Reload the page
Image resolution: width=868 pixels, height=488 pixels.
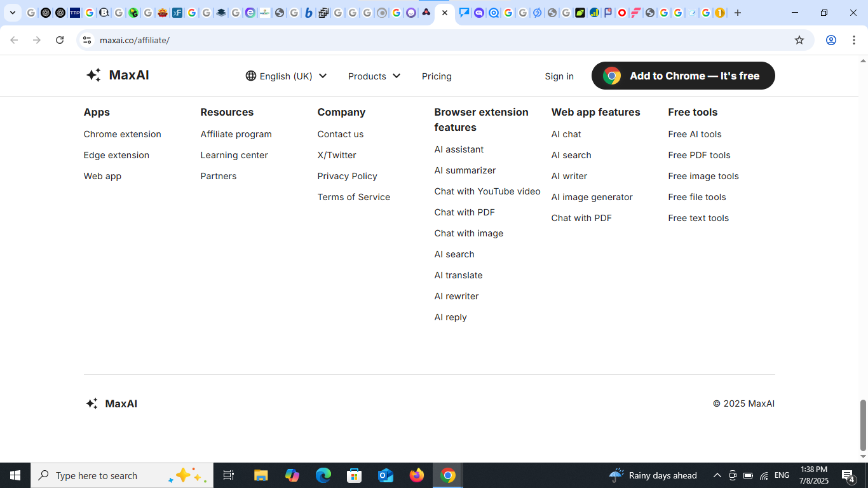coord(60,40)
